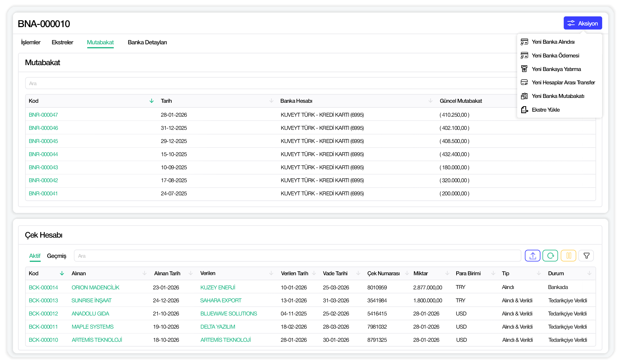
Task: Sort by Tarih column arrow
Action: (271, 101)
